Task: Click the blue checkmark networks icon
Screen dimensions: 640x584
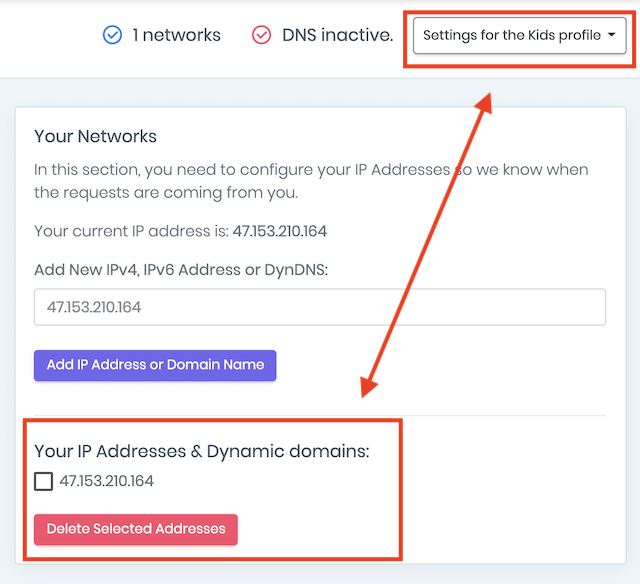Action: pyautogui.click(x=112, y=35)
